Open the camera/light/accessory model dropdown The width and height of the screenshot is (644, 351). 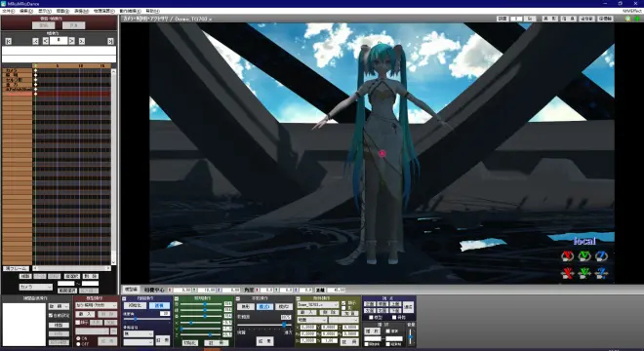[x=96, y=305]
